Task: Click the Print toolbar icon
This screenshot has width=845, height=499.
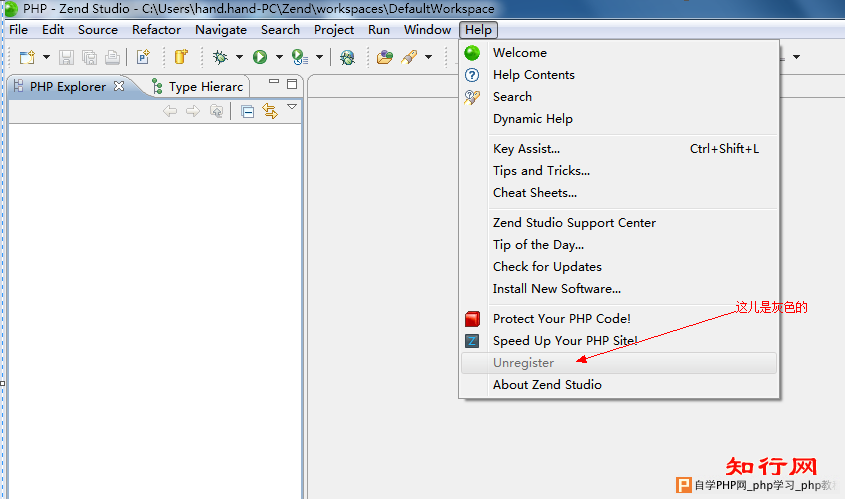Action: click(112, 57)
